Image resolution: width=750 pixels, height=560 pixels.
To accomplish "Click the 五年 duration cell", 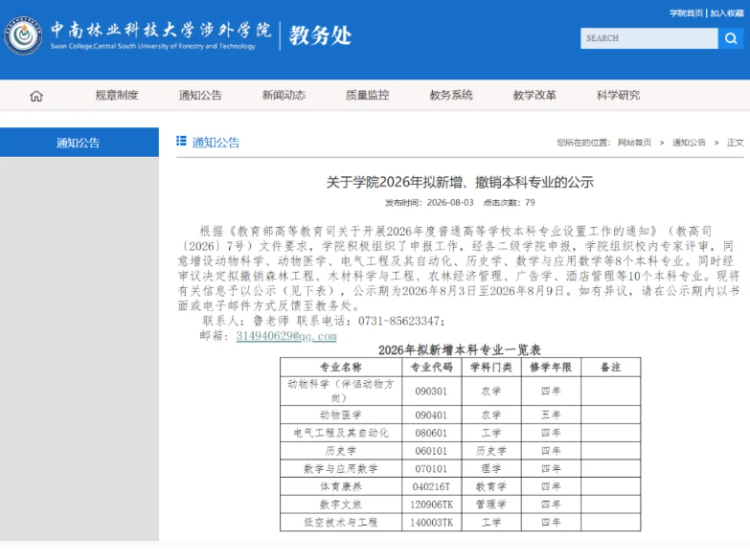I will [x=551, y=415].
